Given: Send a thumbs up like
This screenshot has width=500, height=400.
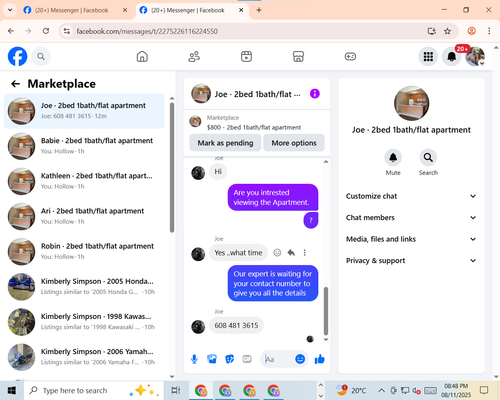Looking at the screenshot, I should click(x=319, y=359).
